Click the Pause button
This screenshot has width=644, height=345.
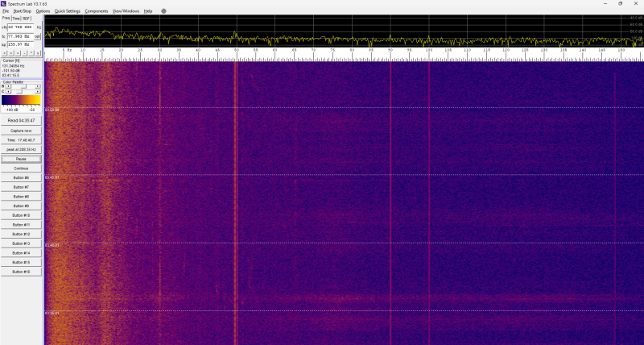coord(21,159)
